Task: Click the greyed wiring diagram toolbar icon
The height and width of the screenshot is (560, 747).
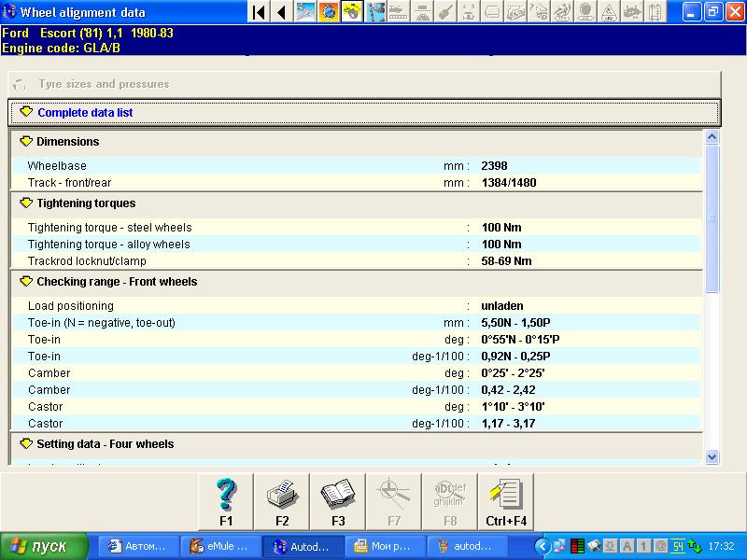Action: [515, 12]
